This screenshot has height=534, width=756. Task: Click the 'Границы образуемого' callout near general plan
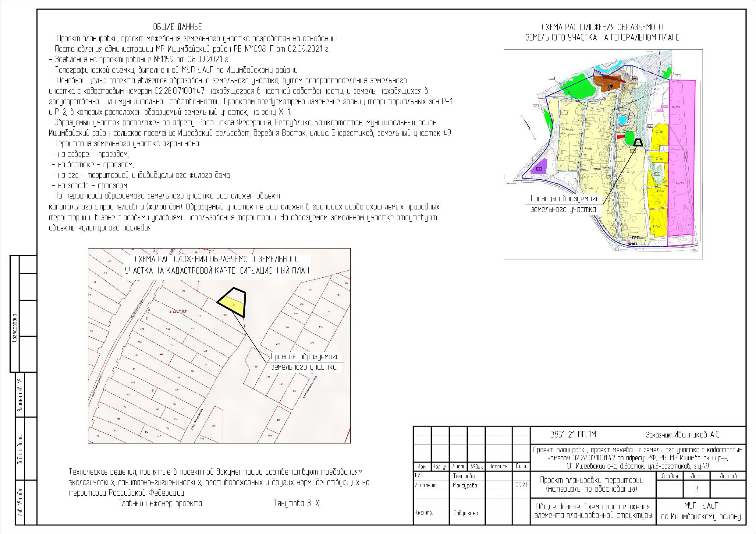[x=565, y=199]
